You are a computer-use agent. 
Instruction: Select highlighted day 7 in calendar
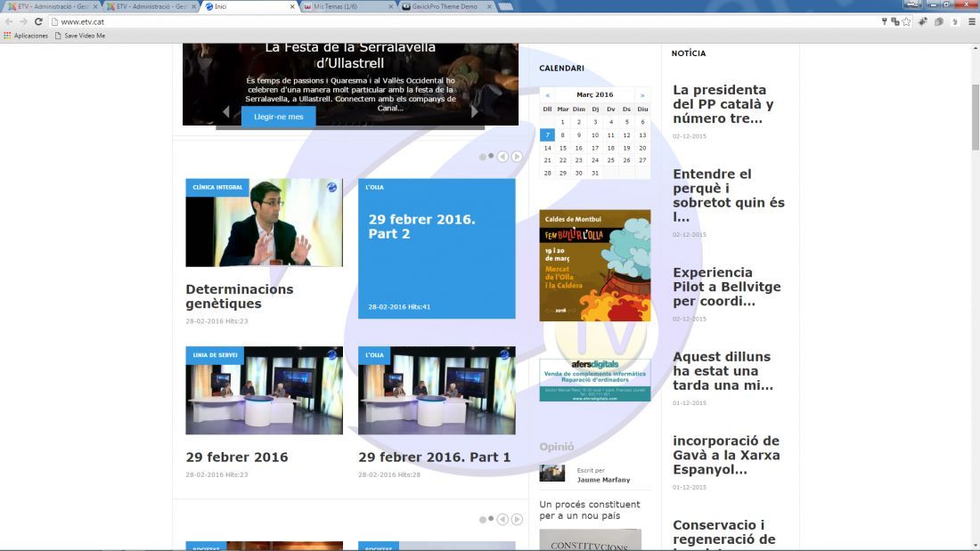coord(547,135)
